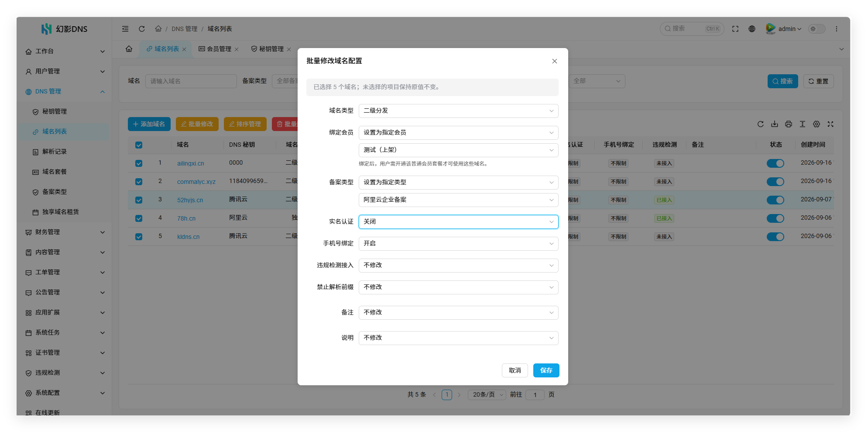This screenshot has width=868, height=432.
Task: Click the 添加域名 button
Action: [149, 124]
